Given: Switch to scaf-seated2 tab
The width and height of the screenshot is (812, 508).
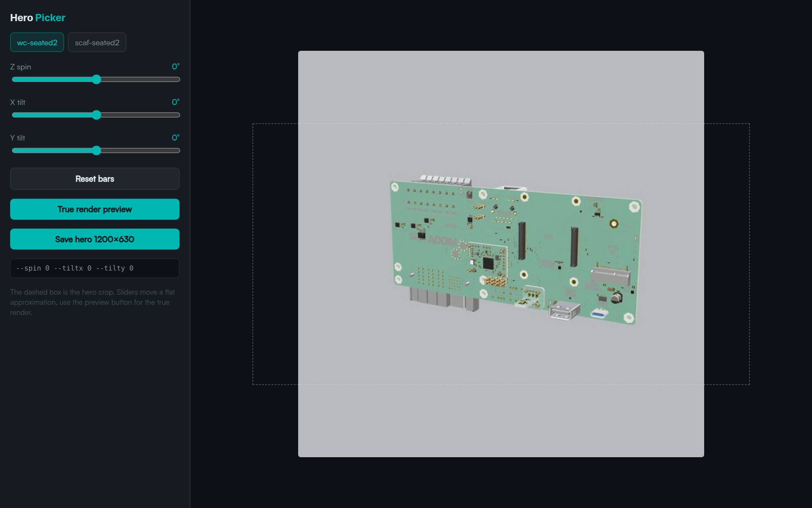Looking at the screenshot, I should [x=97, y=42].
